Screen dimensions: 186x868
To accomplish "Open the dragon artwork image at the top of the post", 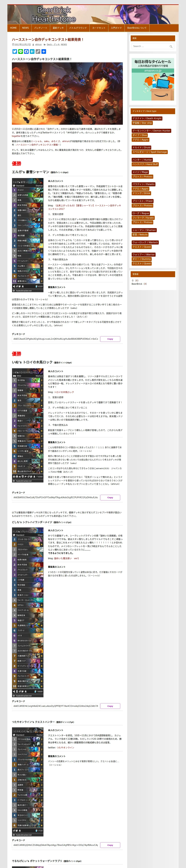I will 67,93.
